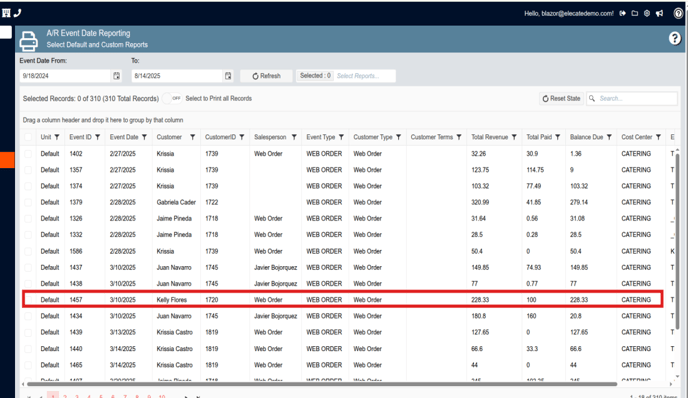This screenshot has width=688, height=398.
Task: Open the calendar picker for To date
Action: click(228, 76)
